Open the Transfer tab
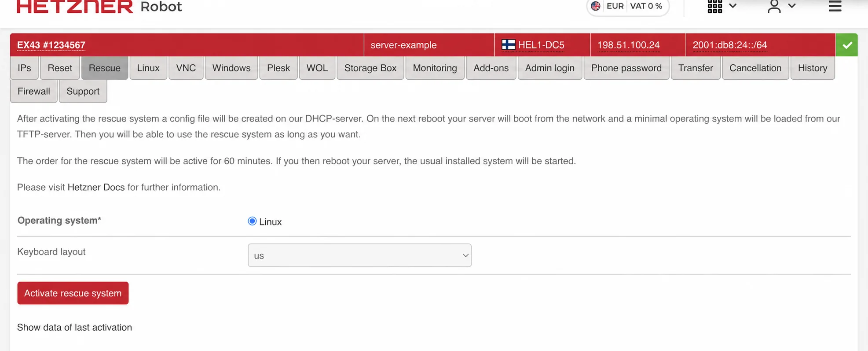The height and width of the screenshot is (351, 868). point(696,68)
